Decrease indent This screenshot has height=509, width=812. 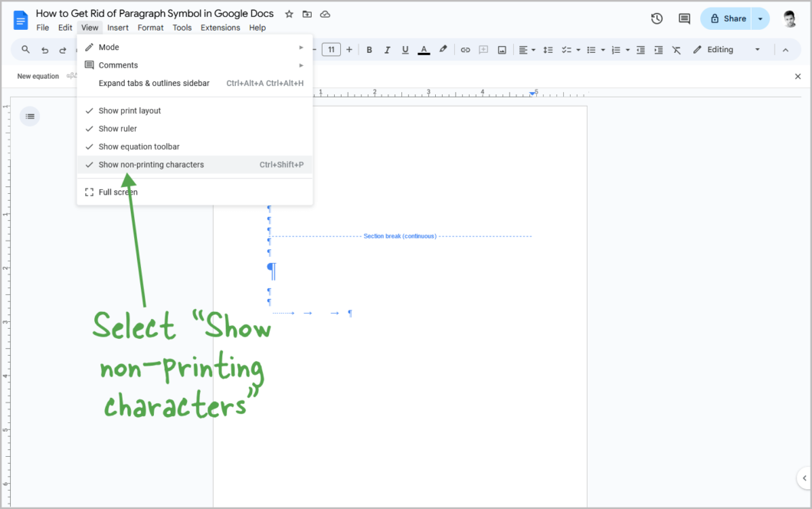[640, 50]
